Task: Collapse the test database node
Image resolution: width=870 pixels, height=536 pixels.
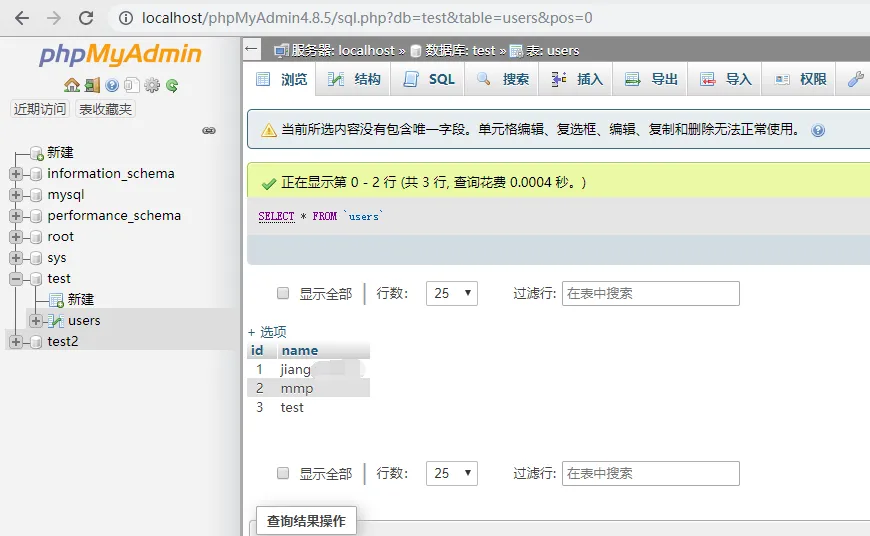Action: point(16,279)
